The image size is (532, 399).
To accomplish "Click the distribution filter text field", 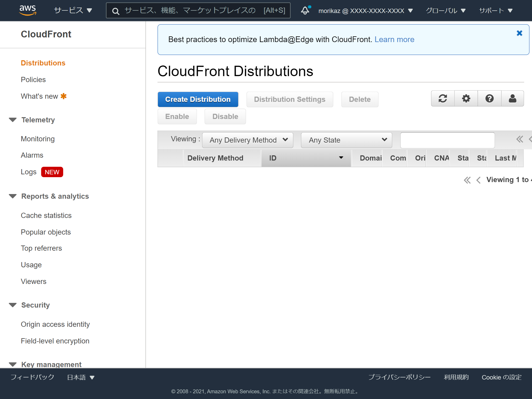I will [447, 140].
